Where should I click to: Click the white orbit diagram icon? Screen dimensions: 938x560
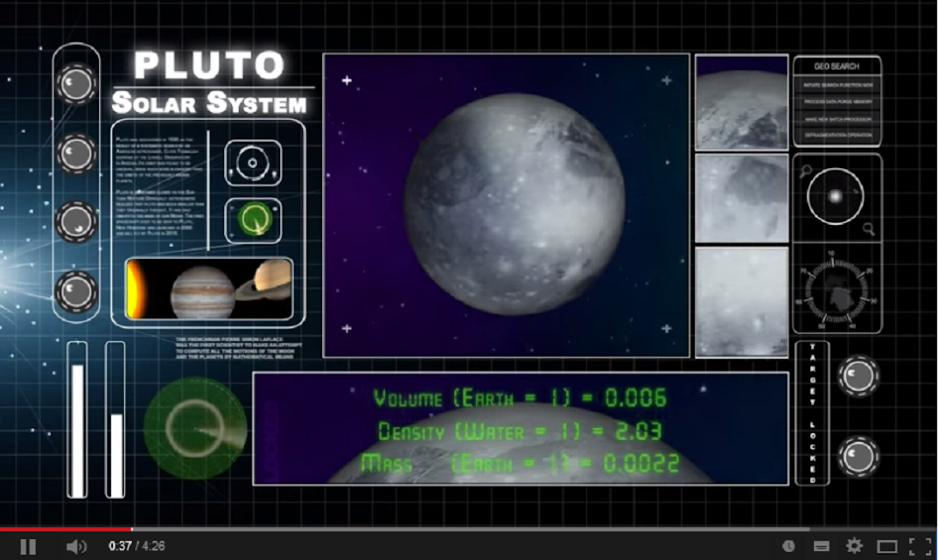(253, 163)
